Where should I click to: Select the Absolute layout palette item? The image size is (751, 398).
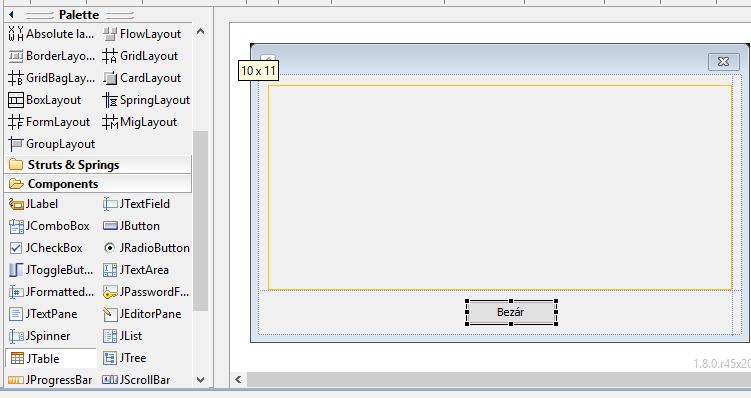pyautogui.click(x=51, y=34)
